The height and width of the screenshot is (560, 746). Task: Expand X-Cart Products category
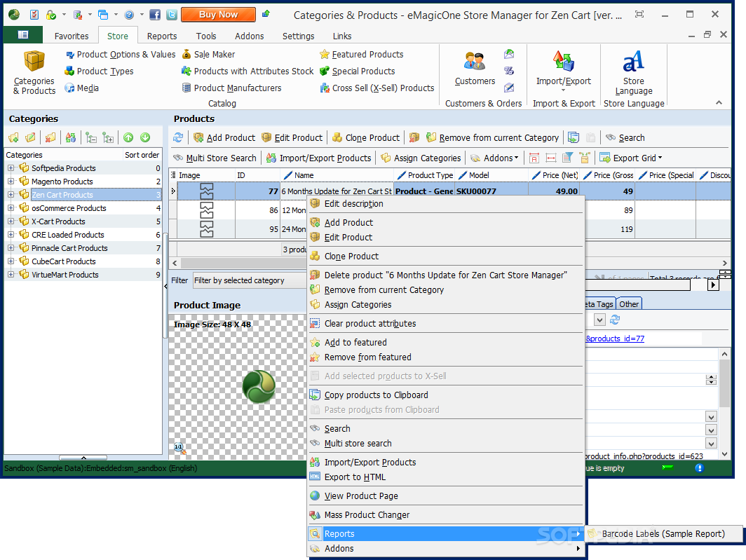click(x=11, y=221)
